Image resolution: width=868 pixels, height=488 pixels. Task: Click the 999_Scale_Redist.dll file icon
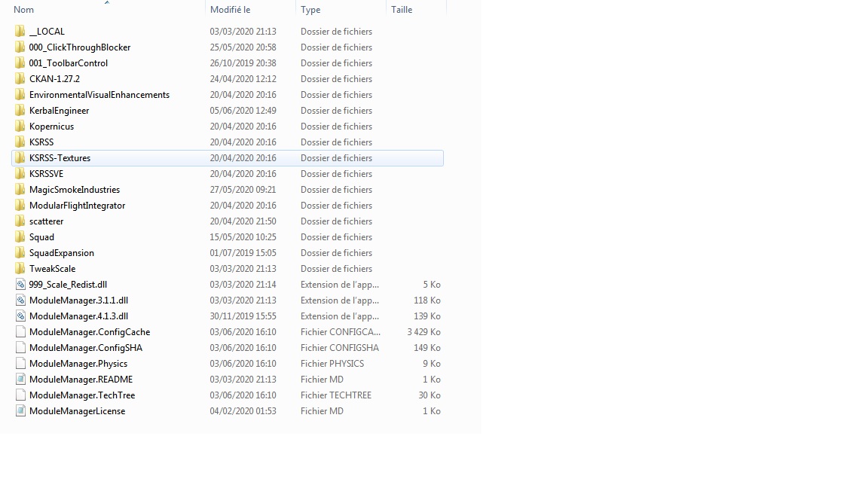21,285
